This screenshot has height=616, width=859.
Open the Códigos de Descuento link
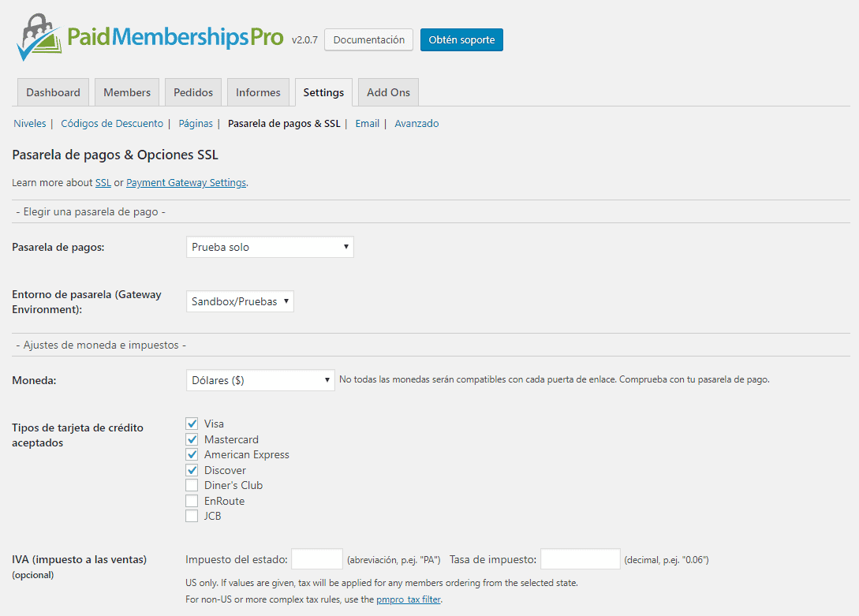tap(112, 124)
